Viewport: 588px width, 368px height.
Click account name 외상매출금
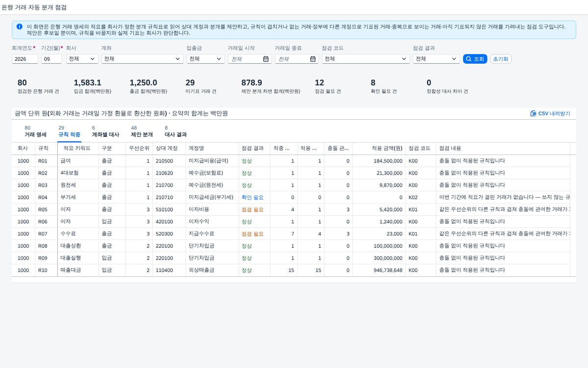[201, 270]
